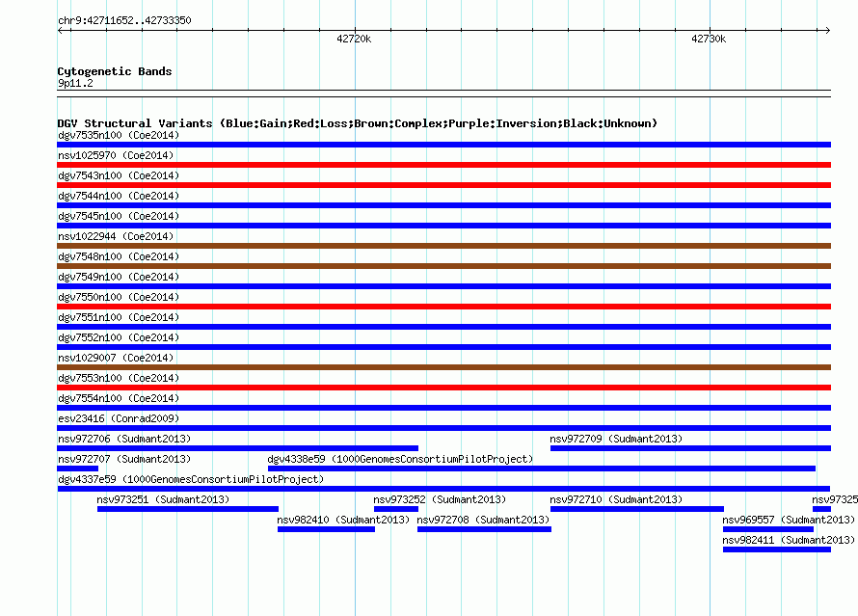Screen dimensions: 858x616
Task: Click the dgv7550n100 (Coe2014) label
Action: 119,297
